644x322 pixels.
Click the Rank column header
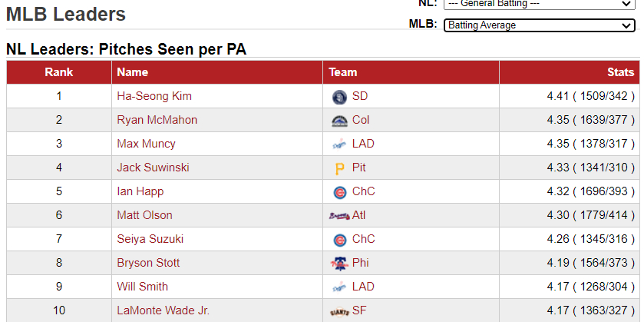click(59, 72)
